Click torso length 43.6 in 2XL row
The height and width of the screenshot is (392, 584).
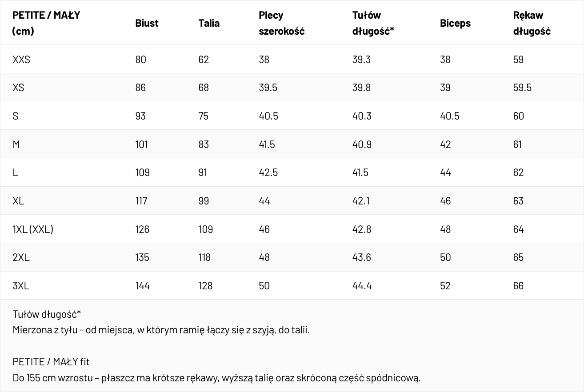click(x=362, y=257)
